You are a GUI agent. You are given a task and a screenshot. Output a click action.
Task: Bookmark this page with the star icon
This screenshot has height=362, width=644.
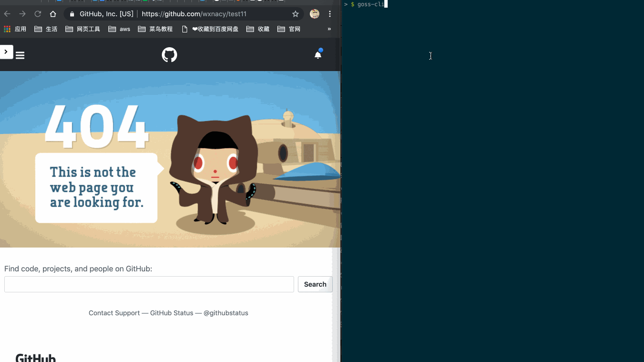[x=296, y=14]
